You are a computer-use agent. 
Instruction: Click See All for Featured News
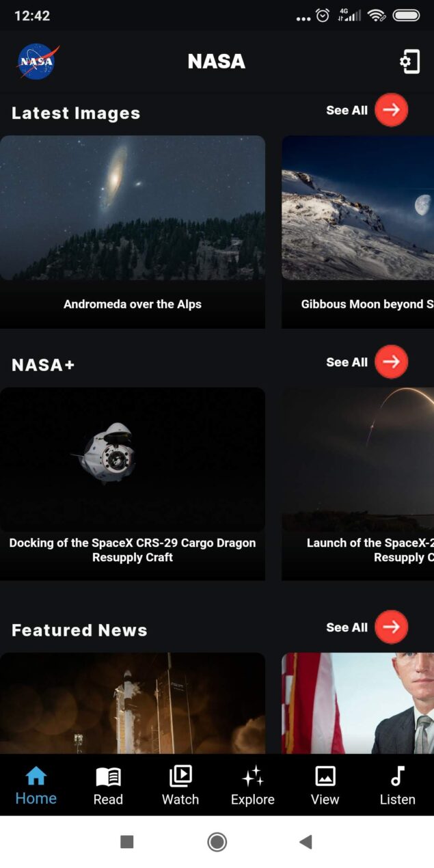(x=347, y=627)
